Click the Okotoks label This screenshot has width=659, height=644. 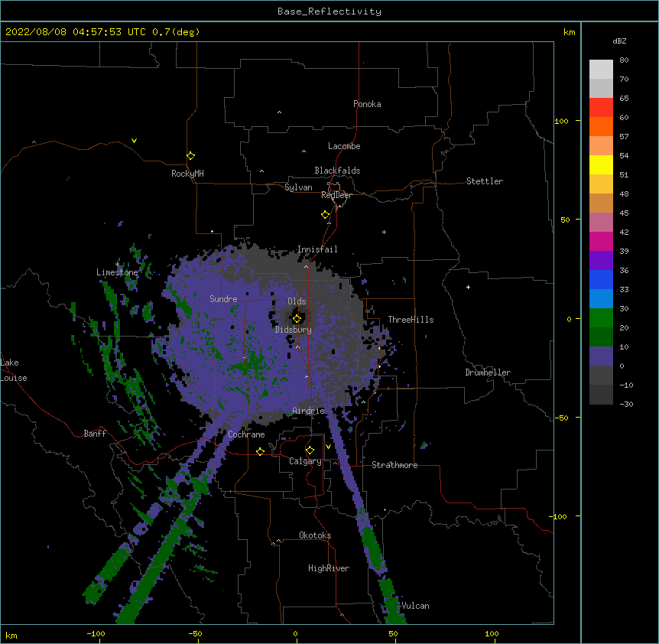315,535
